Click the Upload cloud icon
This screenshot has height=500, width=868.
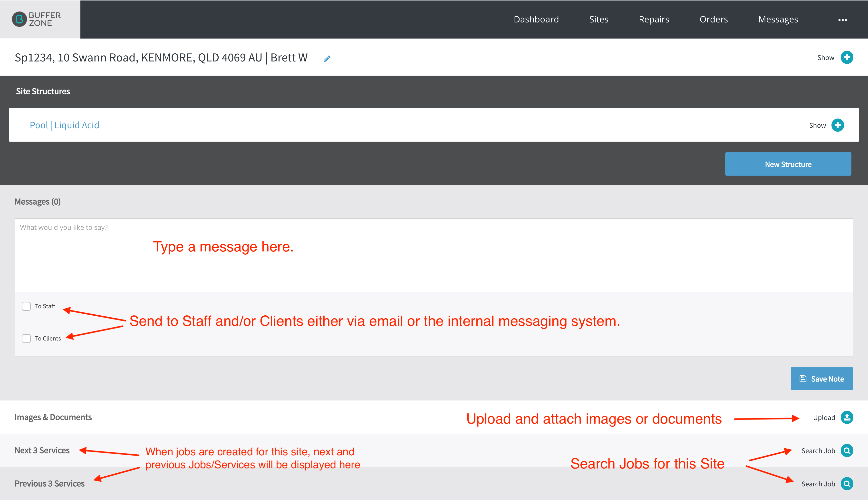847,418
